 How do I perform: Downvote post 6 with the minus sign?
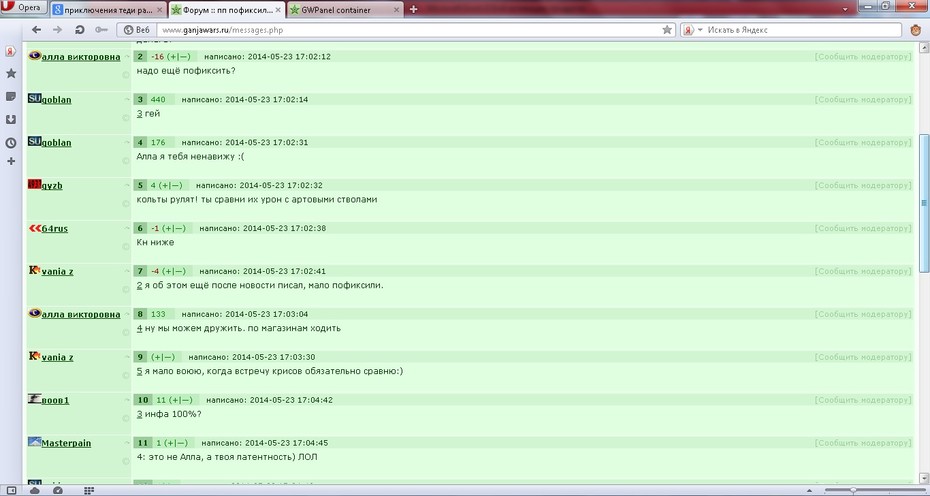(x=179, y=228)
